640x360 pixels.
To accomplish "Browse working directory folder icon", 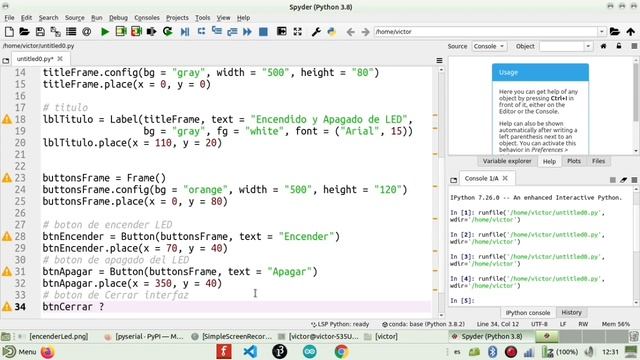I will coord(615,31).
